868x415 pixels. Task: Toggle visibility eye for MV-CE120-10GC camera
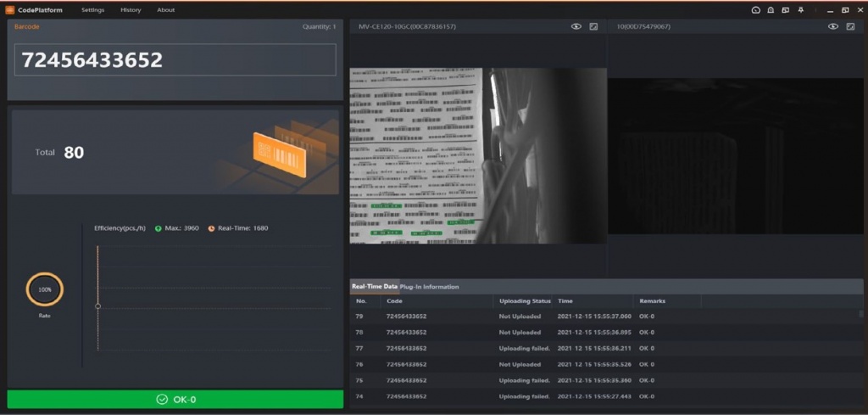point(576,26)
